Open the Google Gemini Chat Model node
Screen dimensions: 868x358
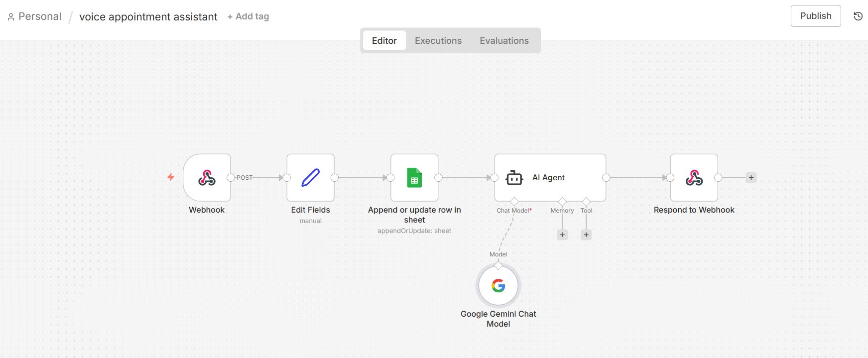tap(498, 286)
